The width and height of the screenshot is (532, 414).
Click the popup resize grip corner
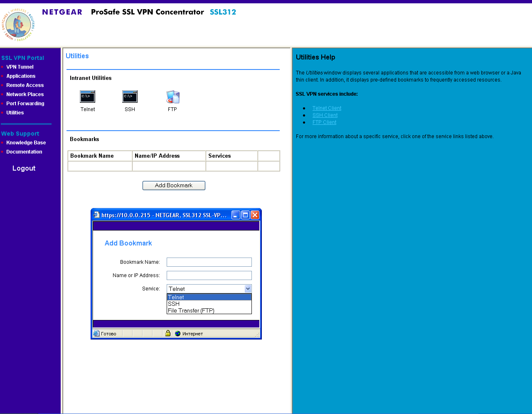coord(257,335)
